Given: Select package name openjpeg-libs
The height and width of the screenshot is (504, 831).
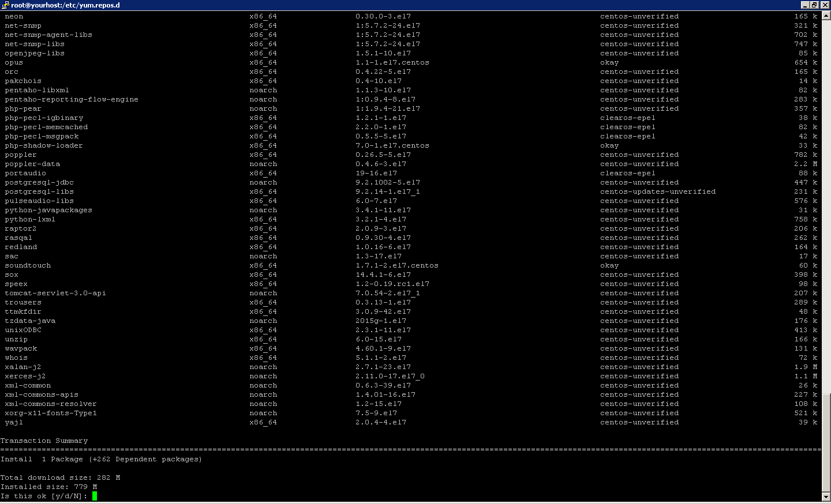Looking at the screenshot, I should (x=35, y=53).
